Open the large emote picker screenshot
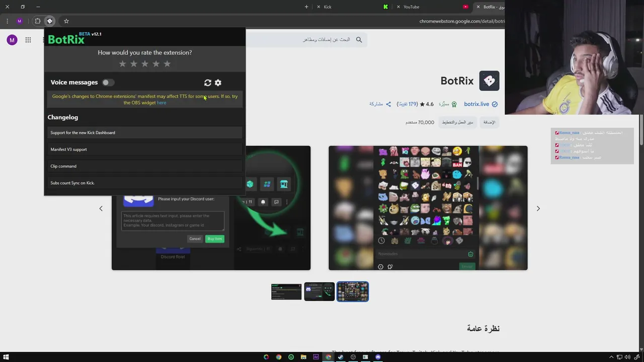 [x=428, y=208]
